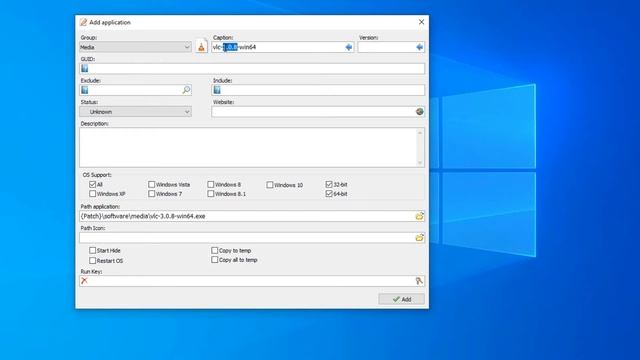Enable the Windows 8 checkbox
The height and width of the screenshot is (360, 640).
(x=211, y=184)
